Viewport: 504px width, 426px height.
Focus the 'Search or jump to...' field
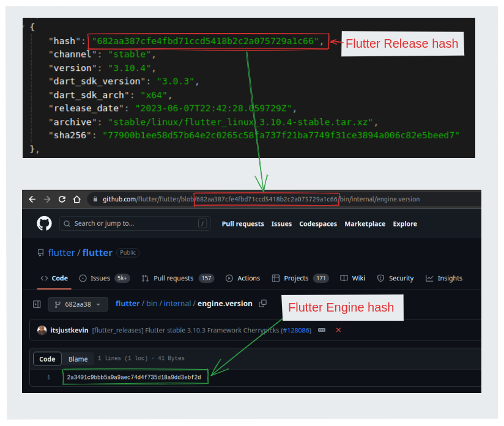pyautogui.click(x=135, y=223)
